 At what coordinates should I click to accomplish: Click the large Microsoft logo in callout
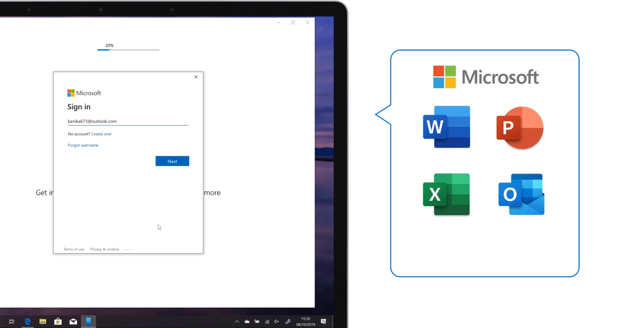tap(486, 77)
